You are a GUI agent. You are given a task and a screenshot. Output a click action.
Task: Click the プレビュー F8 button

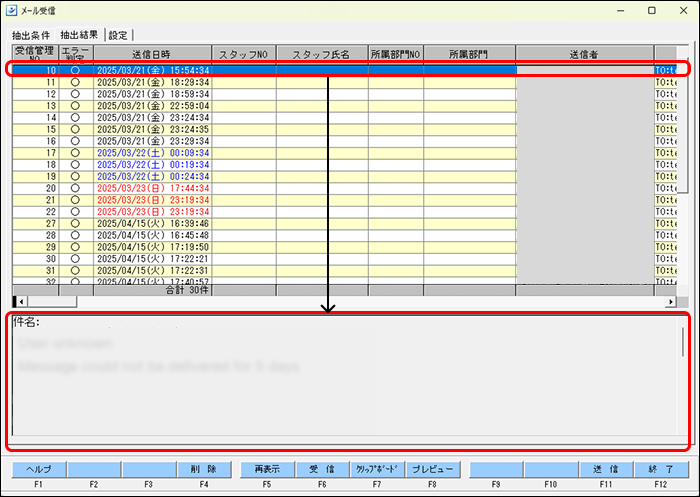coord(432,469)
